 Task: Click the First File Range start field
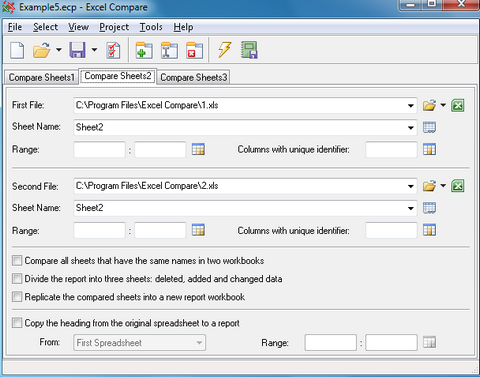click(99, 150)
